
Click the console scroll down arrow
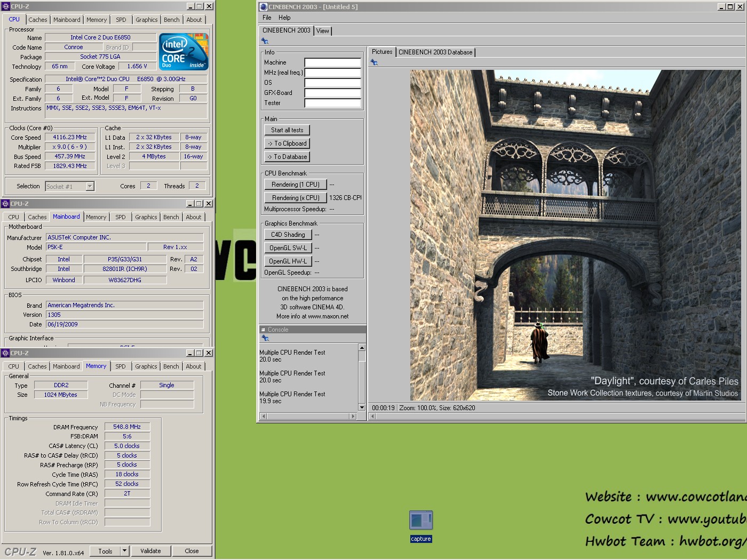pos(362,407)
